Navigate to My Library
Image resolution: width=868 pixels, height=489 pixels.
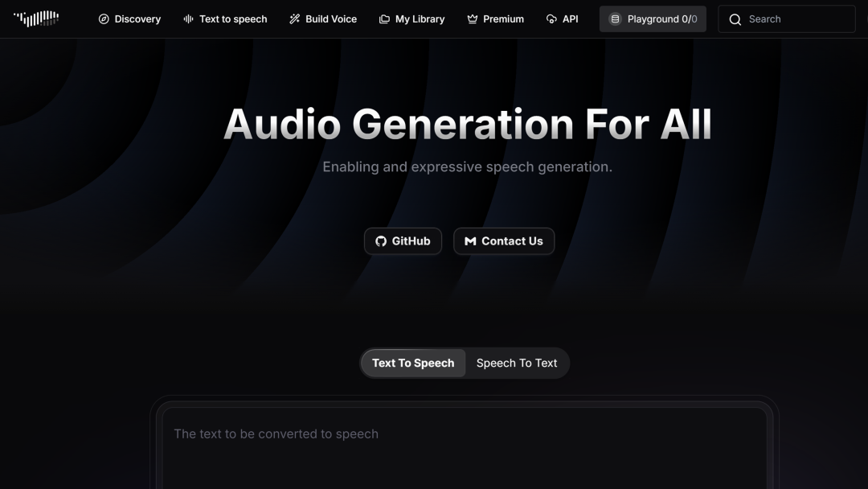(411, 19)
